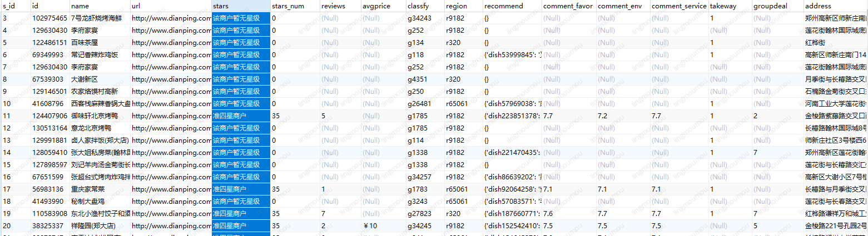Select the "classfy" column header
The width and height of the screenshot is (868, 236).
(x=425, y=6)
